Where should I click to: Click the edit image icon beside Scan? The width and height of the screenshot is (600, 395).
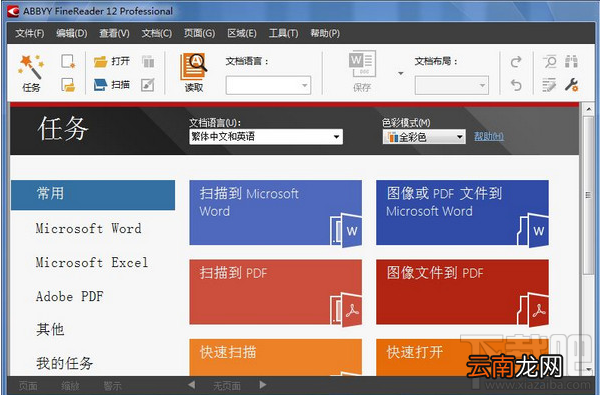pyautogui.click(x=148, y=85)
